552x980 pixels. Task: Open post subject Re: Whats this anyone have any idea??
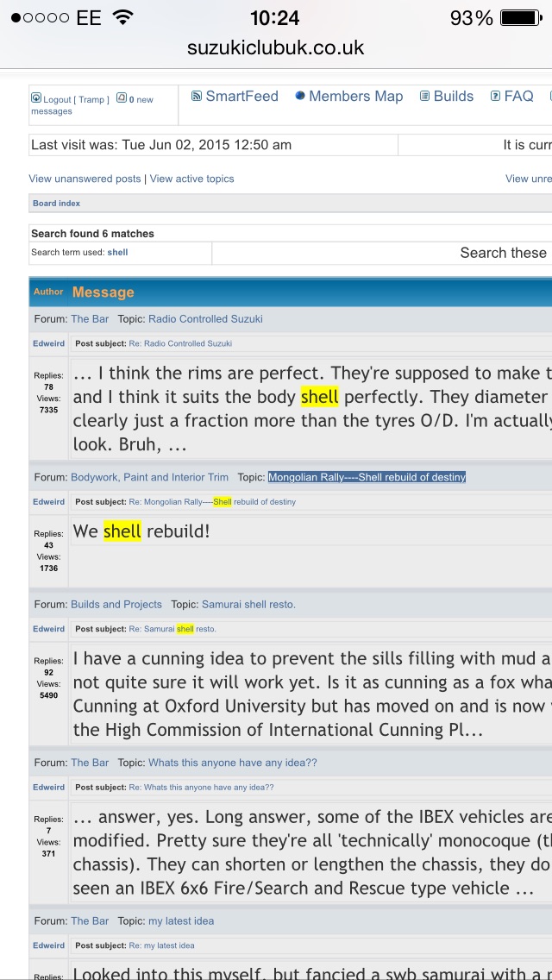click(201, 788)
